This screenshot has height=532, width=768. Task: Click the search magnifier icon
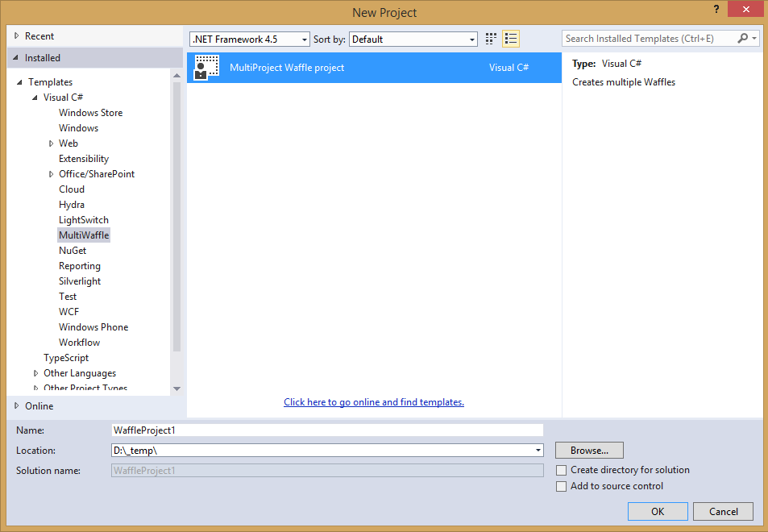pos(743,39)
